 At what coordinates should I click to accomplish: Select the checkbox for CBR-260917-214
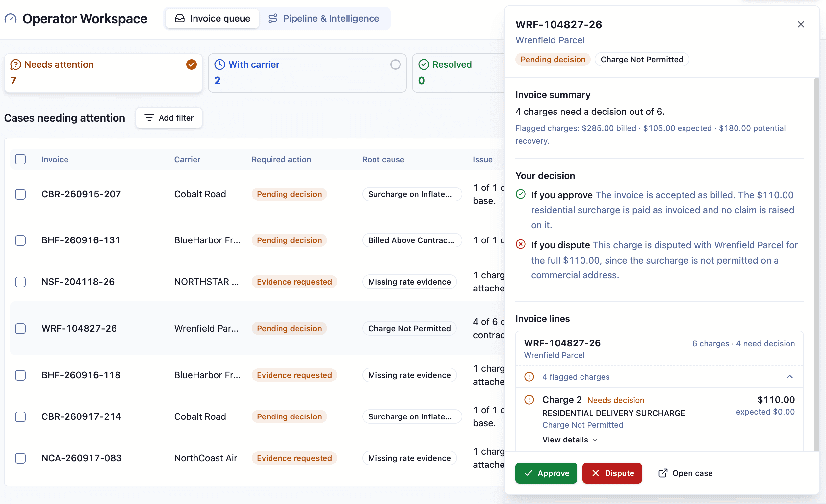click(20, 416)
